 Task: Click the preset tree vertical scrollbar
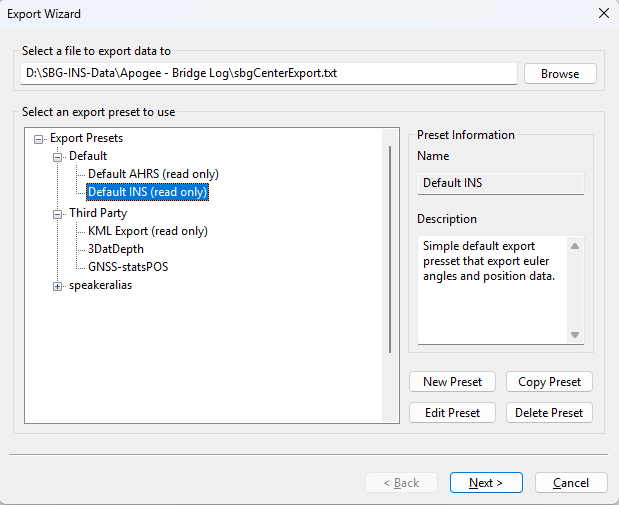389,250
